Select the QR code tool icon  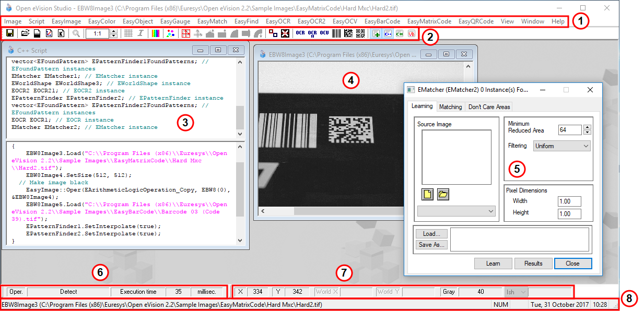tap(360, 33)
